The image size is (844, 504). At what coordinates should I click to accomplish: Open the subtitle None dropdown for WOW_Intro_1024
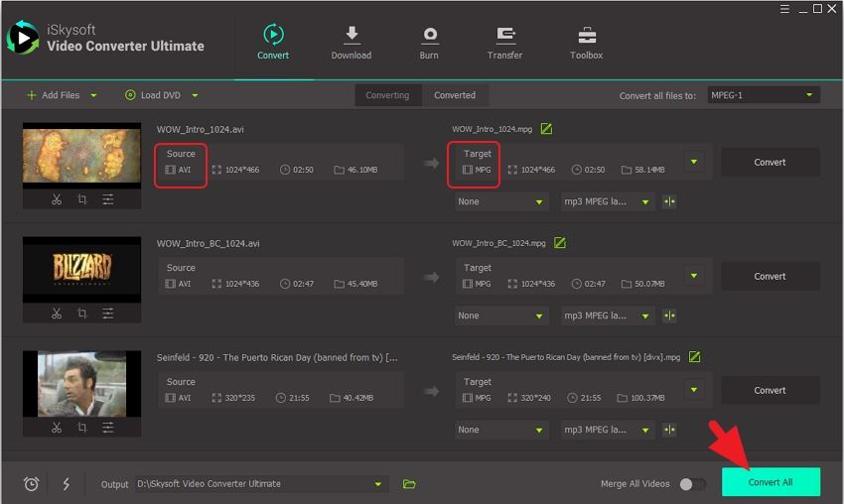click(x=501, y=201)
